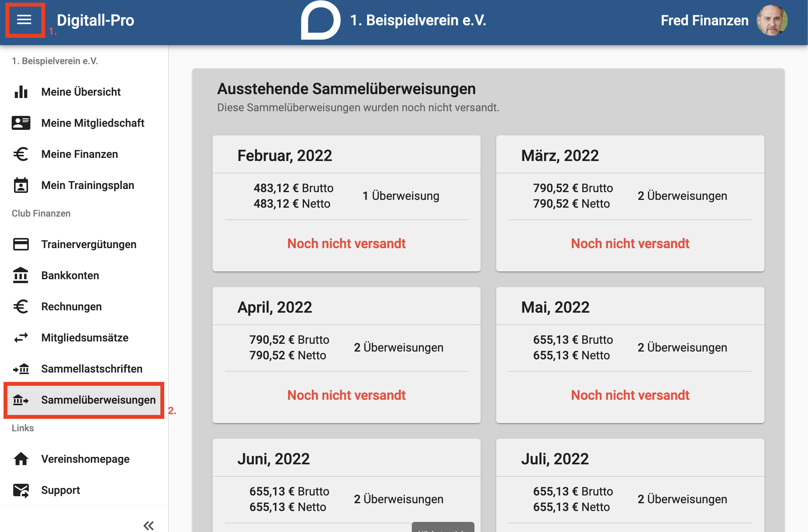808x532 pixels.
Task: Open Fred Finanzen profile avatar
Action: pyautogui.click(x=772, y=20)
